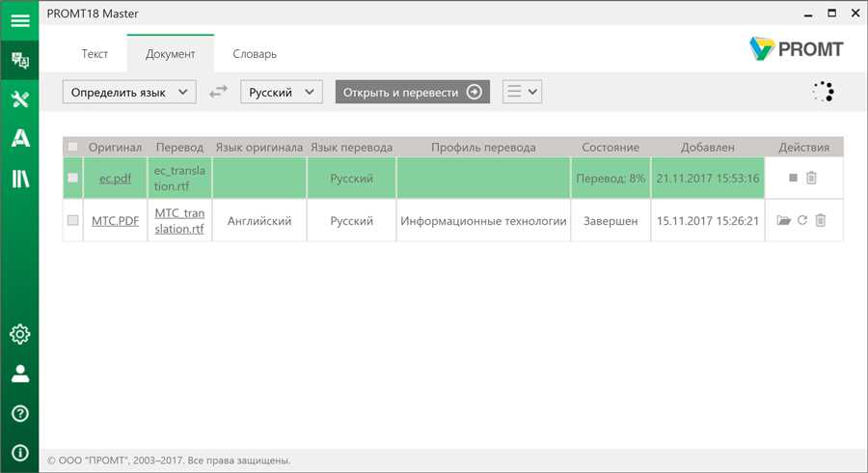Click the Действия column header
The width and height of the screenshot is (868, 473).
pyautogui.click(x=803, y=148)
